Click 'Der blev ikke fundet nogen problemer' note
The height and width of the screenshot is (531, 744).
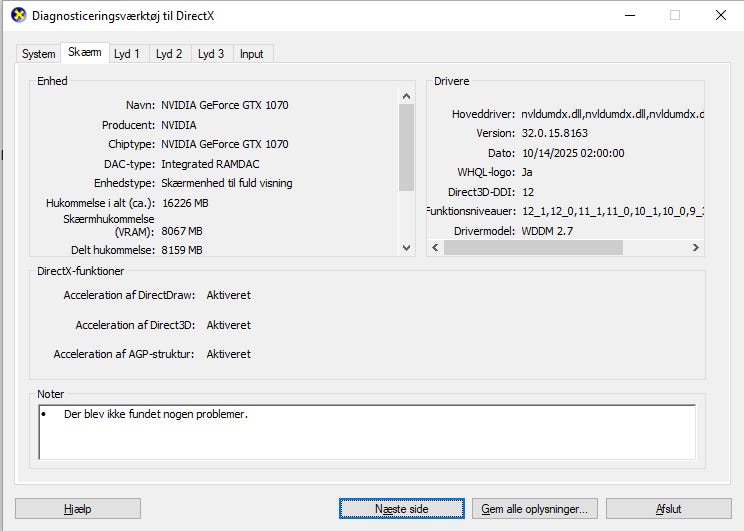coord(156,414)
